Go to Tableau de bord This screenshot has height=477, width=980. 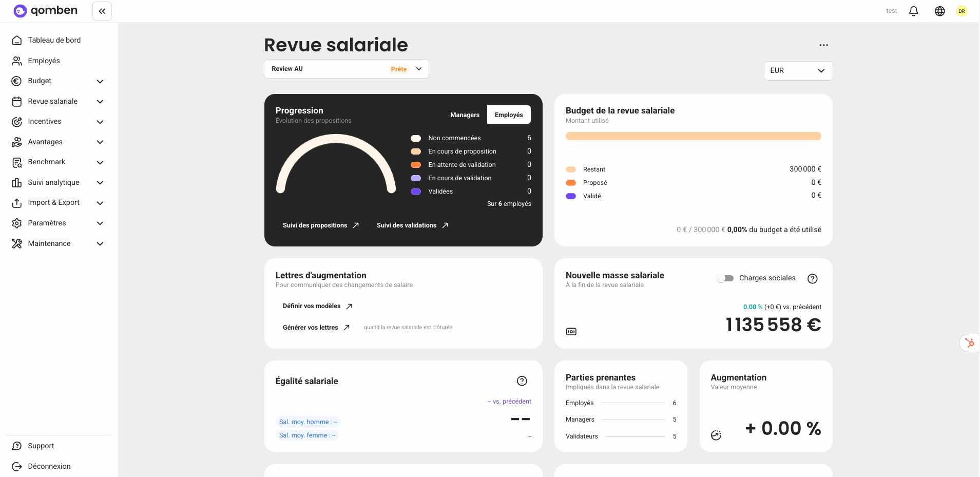54,40
